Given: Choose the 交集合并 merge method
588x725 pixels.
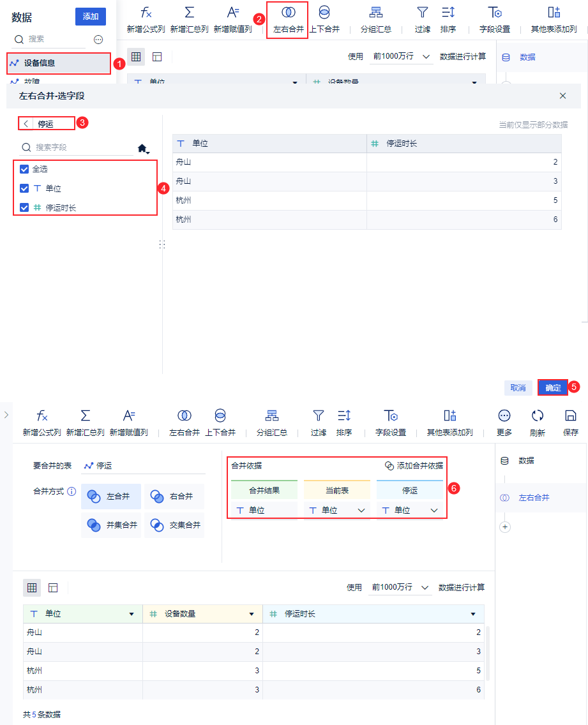Looking at the screenshot, I should [174, 525].
